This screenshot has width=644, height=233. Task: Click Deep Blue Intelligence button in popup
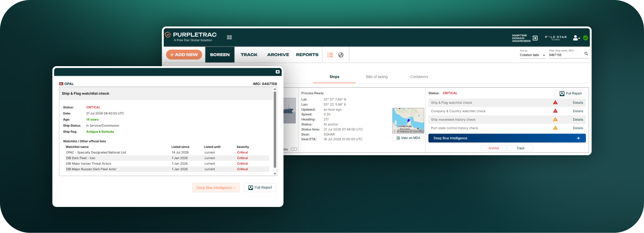216,188
